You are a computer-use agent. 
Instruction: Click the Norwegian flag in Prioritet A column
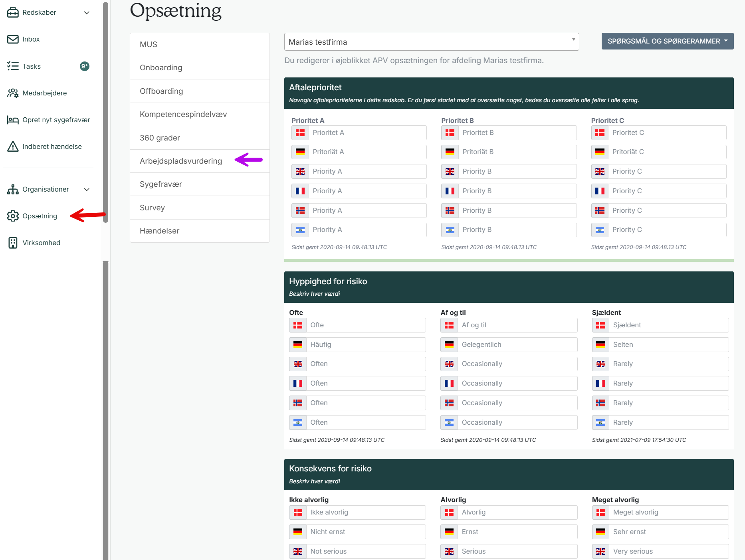tap(300, 210)
